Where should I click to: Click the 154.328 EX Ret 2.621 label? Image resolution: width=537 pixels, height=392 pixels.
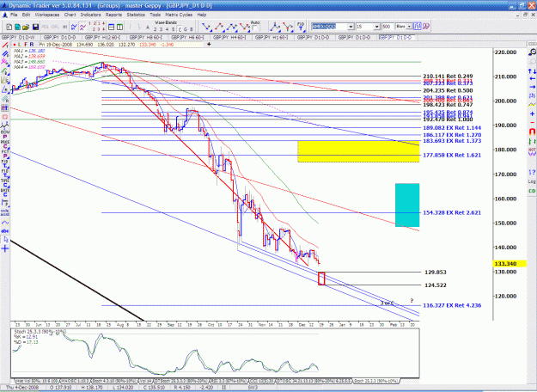click(x=452, y=213)
